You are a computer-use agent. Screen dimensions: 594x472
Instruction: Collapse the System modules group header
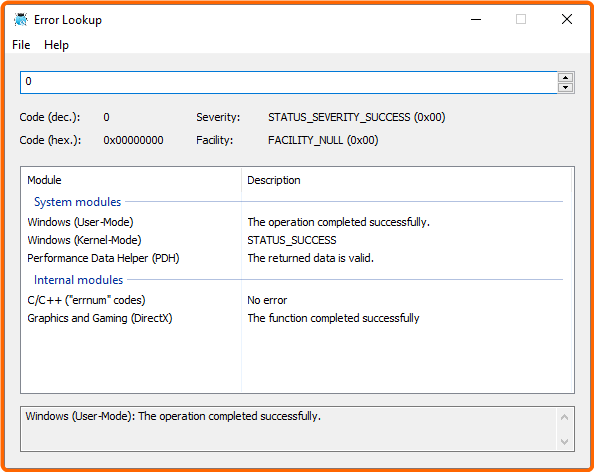click(x=77, y=202)
